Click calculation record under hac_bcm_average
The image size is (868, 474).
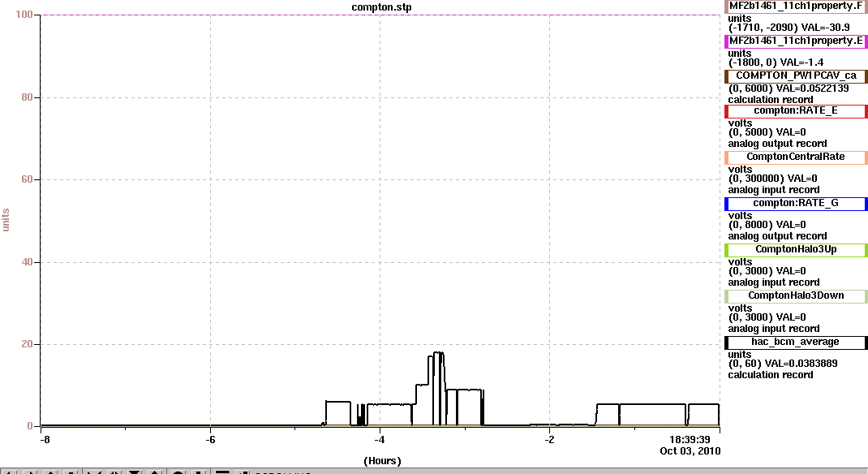(770, 375)
